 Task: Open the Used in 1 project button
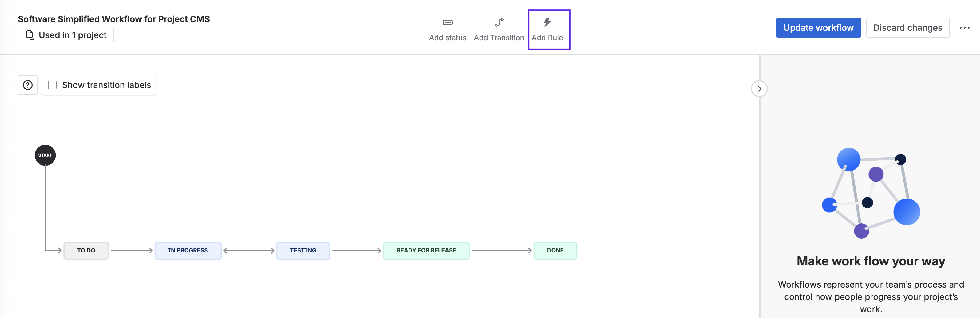pos(66,35)
